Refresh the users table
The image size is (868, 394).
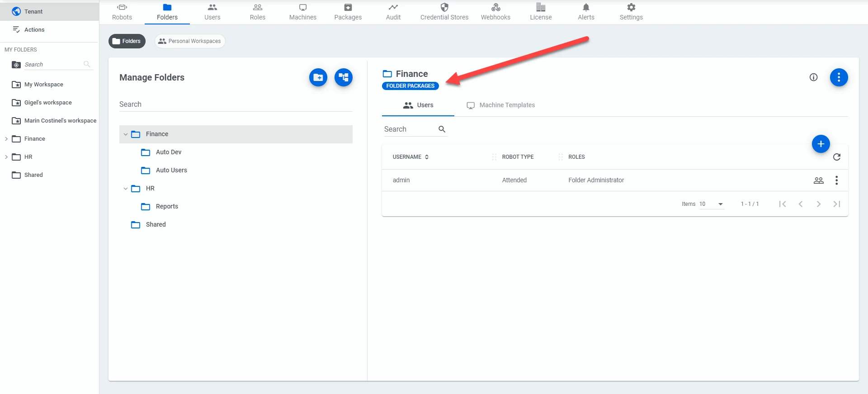coord(837,157)
